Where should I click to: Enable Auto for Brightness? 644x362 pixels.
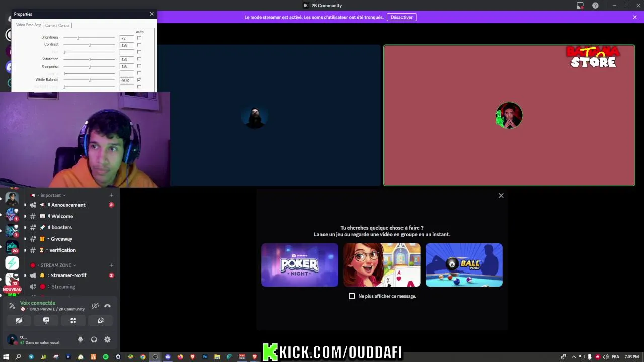(x=139, y=38)
